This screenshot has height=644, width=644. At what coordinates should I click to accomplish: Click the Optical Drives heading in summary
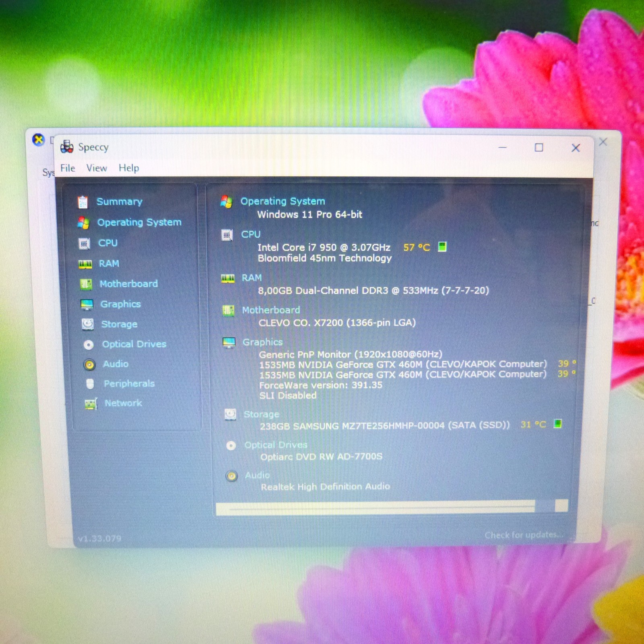coord(276,445)
